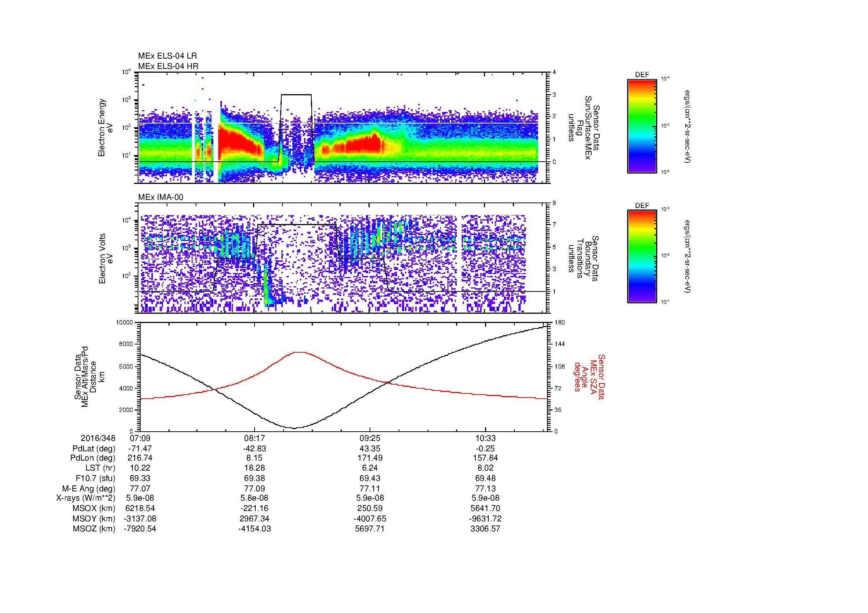This screenshot has height=613, width=868.
Task: Click the top color bar units label
Action: point(687,126)
